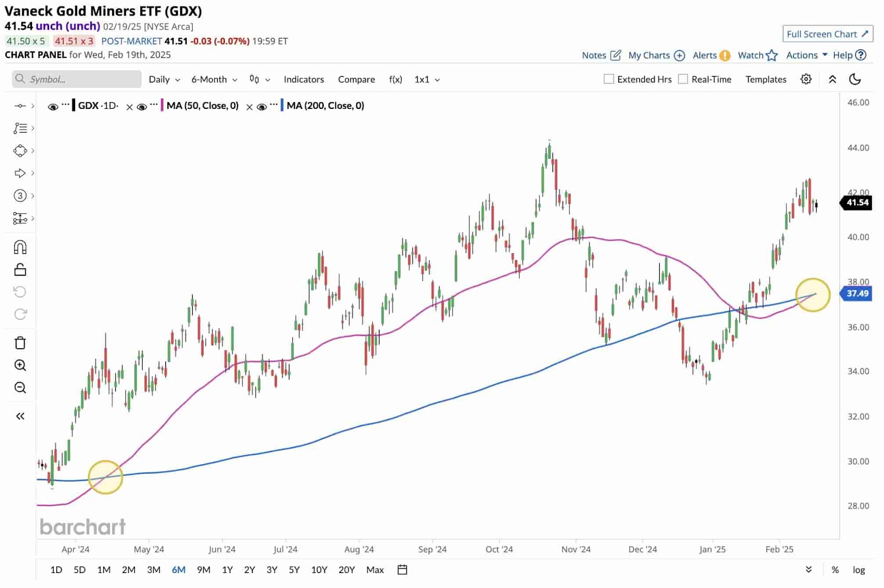Toggle the lock drawings icon
Image resolution: width=884 pixels, height=588 pixels.
point(20,269)
